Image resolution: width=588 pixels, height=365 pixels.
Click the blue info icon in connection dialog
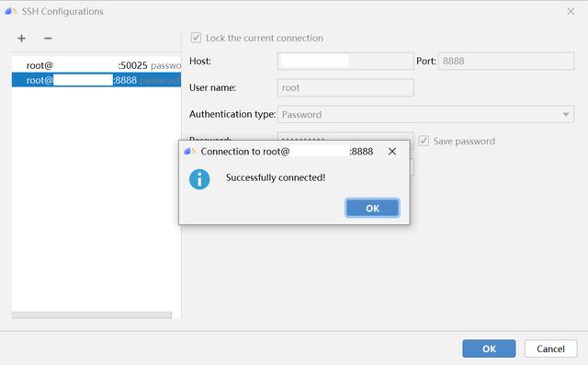point(199,179)
